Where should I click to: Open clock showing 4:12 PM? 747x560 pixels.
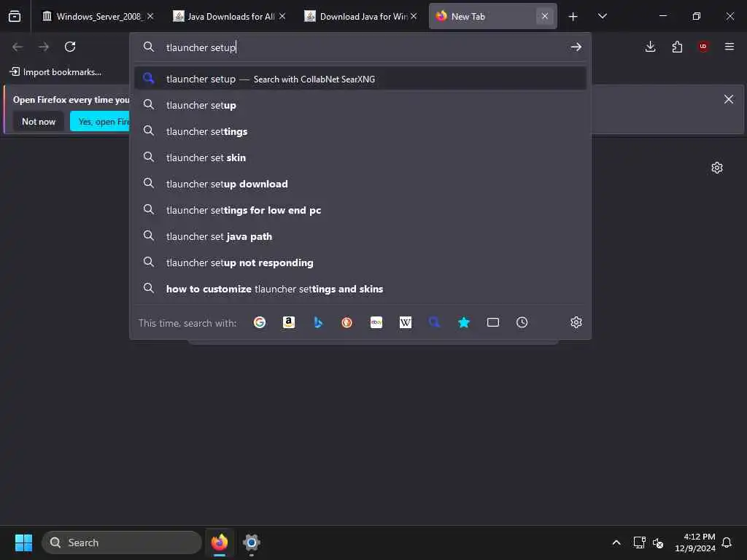(x=695, y=542)
